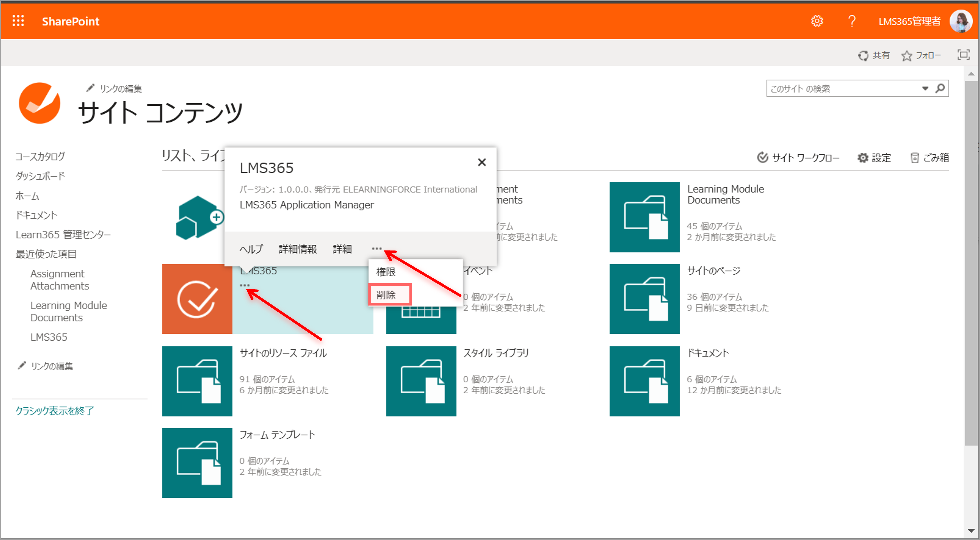Open フォーム テンプレート title

(277, 435)
